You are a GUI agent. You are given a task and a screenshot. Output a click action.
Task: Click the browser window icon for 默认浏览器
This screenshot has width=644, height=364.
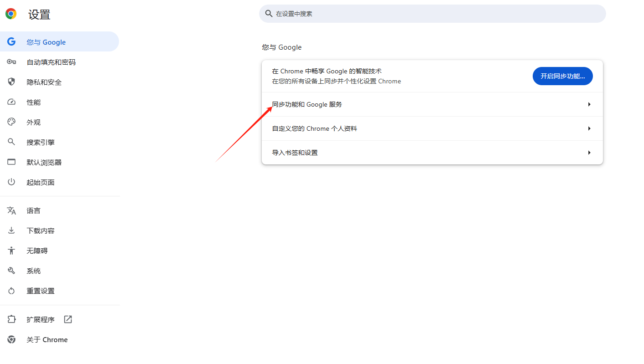click(11, 162)
